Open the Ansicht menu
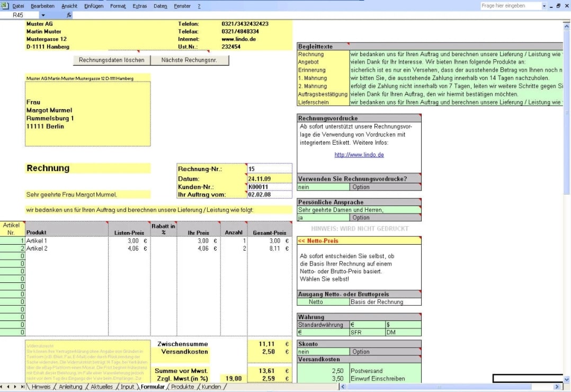The width and height of the screenshot is (571, 392). tap(69, 6)
